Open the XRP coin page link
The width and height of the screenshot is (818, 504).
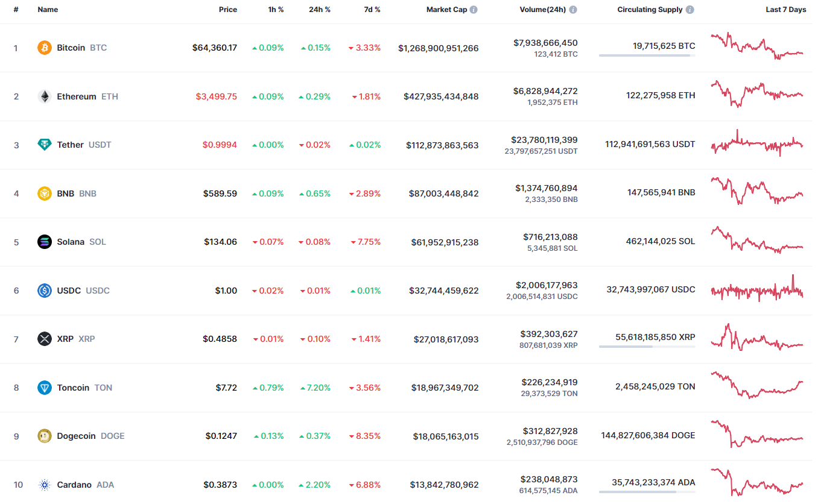click(x=65, y=339)
